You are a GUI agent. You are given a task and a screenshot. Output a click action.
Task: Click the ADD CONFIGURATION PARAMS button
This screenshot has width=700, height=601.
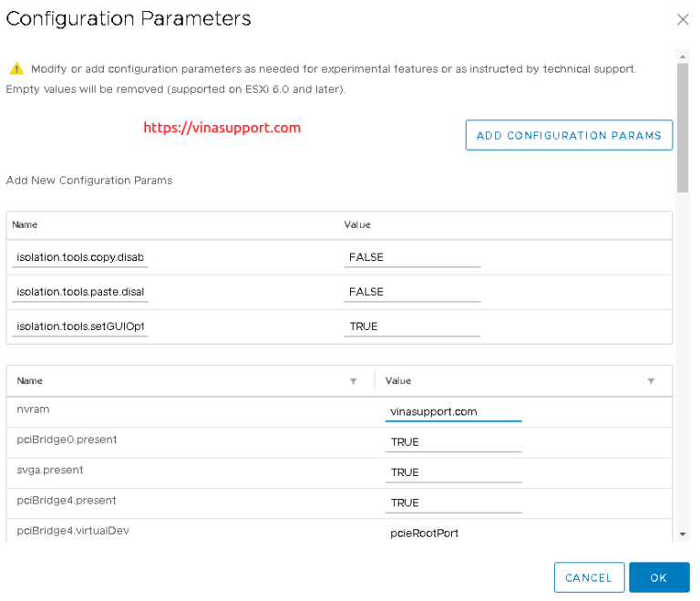click(569, 135)
